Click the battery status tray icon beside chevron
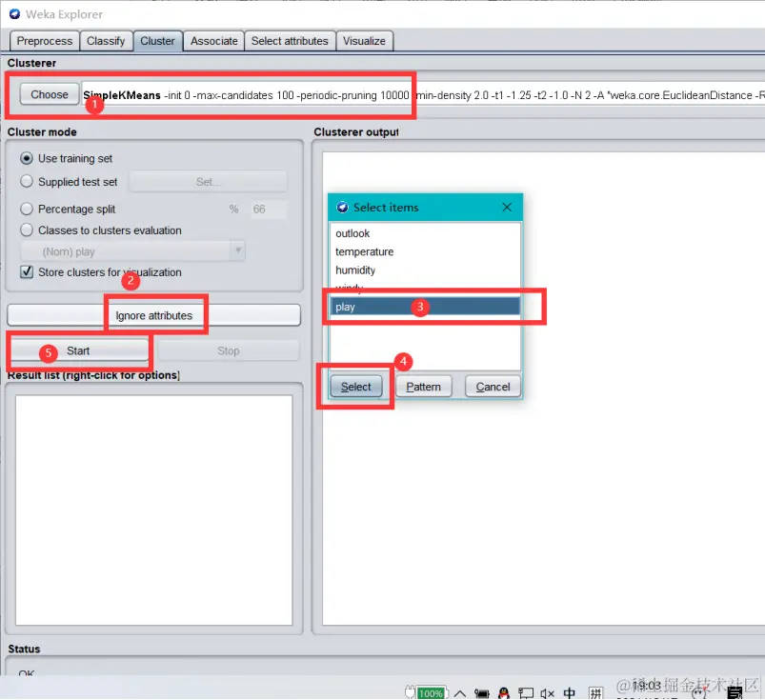765x700 pixels. (481, 693)
